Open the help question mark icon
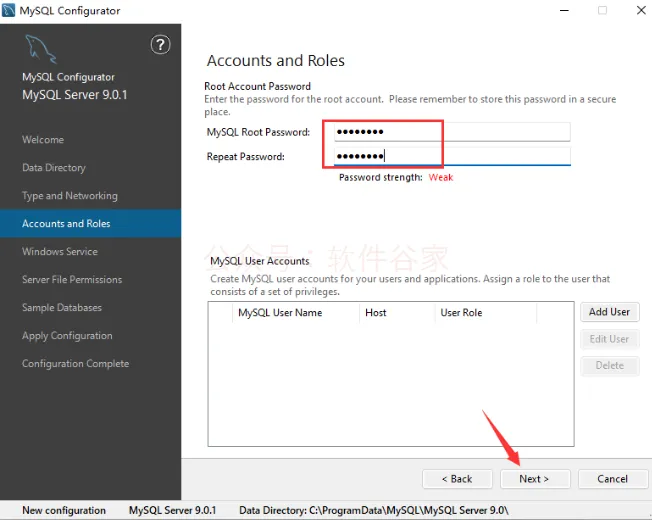Image resolution: width=652 pixels, height=520 pixels. pos(160,44)
